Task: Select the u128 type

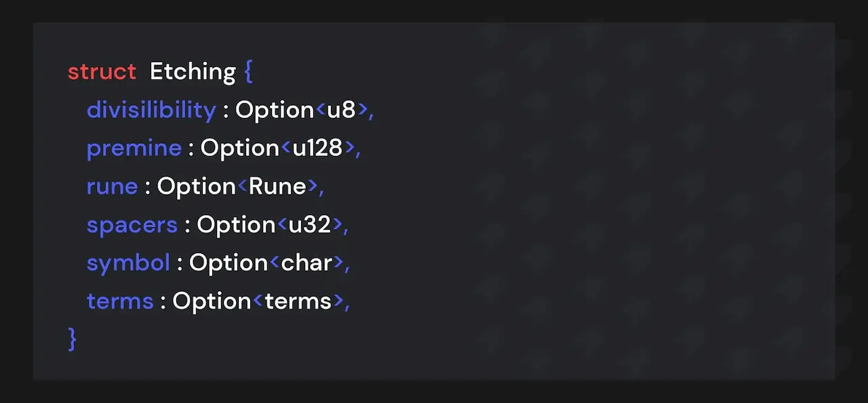Action: click(x=317, y=148)
